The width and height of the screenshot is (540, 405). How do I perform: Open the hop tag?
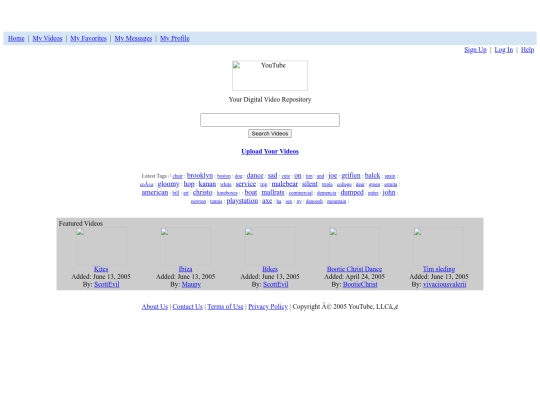click(189, 184)
